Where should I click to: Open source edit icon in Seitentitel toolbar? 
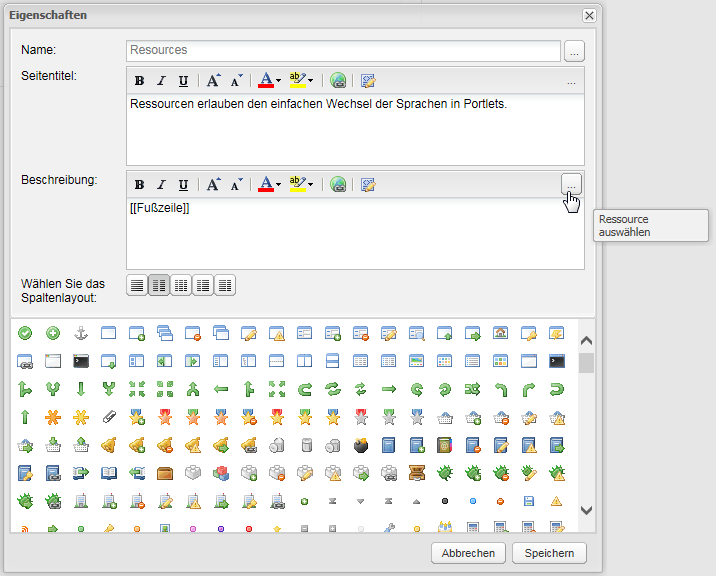(368, 81)
